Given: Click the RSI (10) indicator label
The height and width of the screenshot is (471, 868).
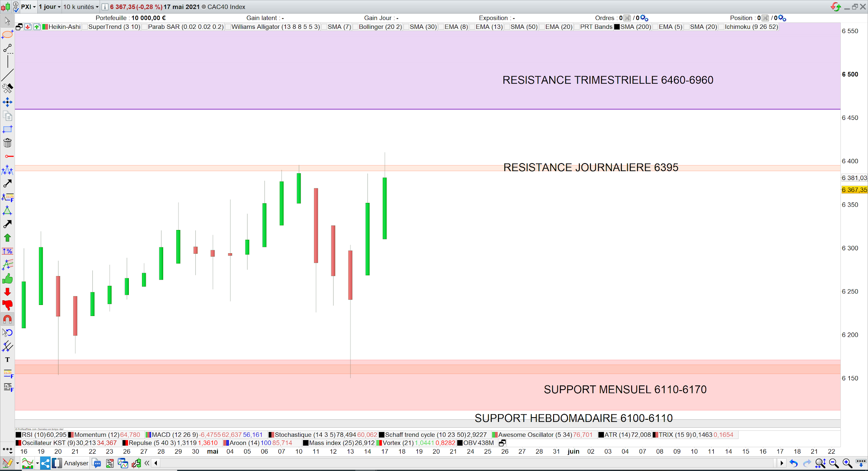Looking at the screenshot, I should click(x=34, y=435).
